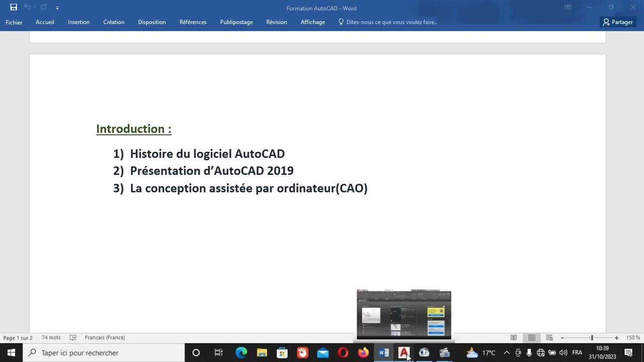Screen dimensions: 644x362
Task: Click the zoom slider handle
Action: (592, 338)
